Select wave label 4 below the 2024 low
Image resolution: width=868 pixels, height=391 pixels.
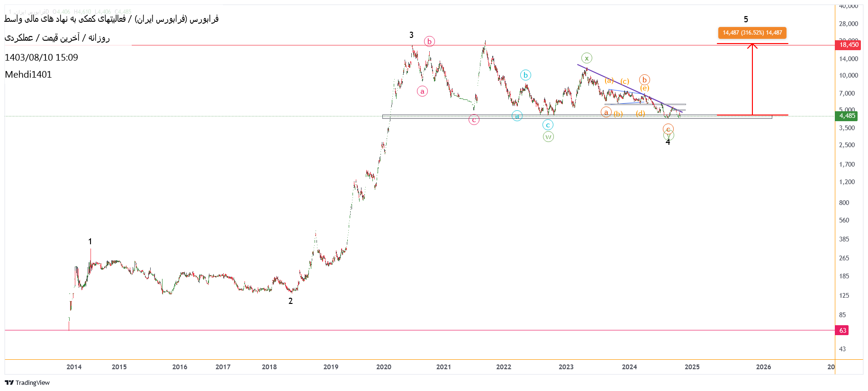point(668,142)
